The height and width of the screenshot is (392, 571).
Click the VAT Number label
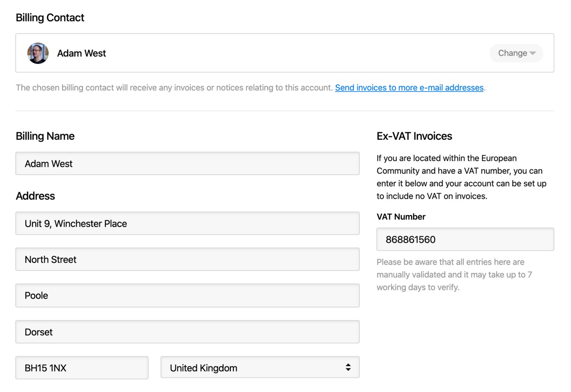(x=401, y=217)
